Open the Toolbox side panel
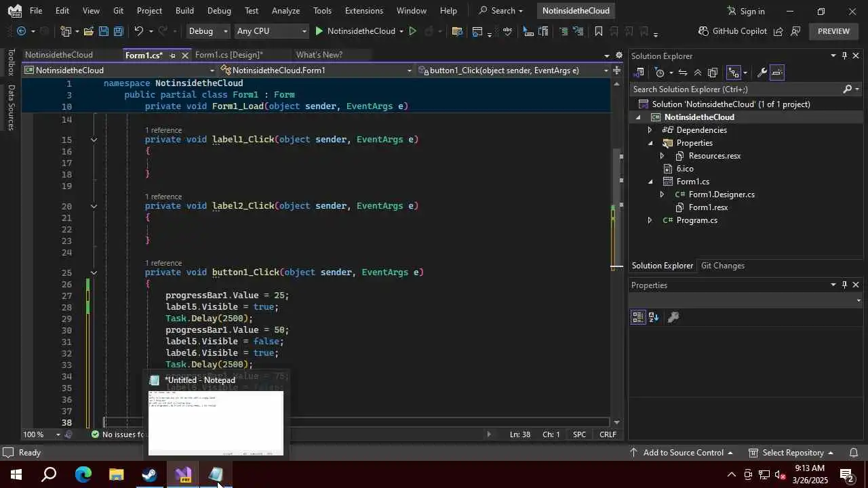868x488 pixels. (11, 62)
